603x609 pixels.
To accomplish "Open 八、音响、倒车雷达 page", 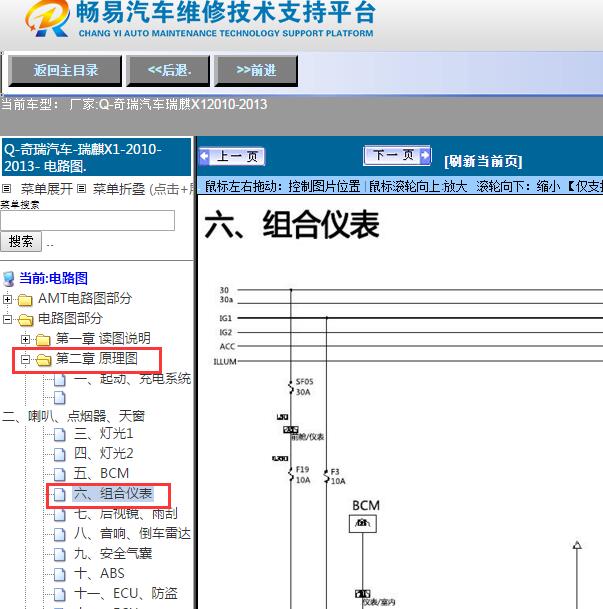I will [132, 533].
